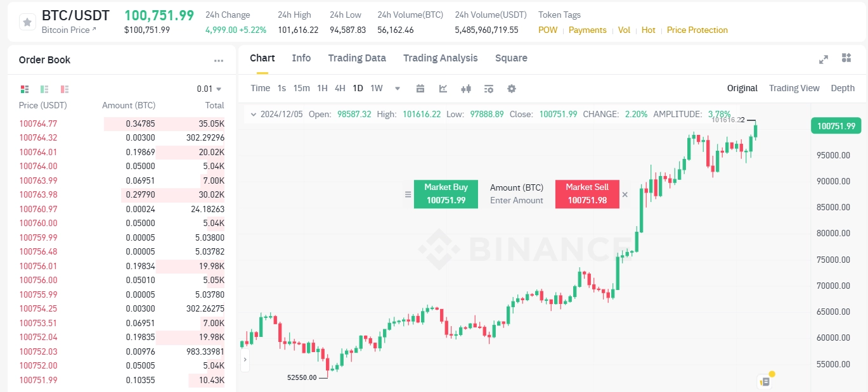The height and width of the screenshot is (392, 868).
Task: Click the panel layout icon near Depth tab
Action: [846, 58]
